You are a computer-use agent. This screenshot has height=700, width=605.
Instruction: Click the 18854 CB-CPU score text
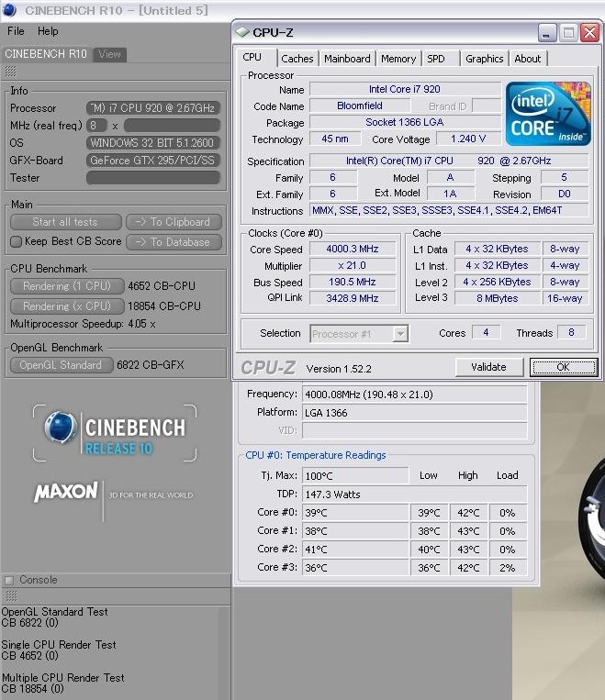click(164, 306)
